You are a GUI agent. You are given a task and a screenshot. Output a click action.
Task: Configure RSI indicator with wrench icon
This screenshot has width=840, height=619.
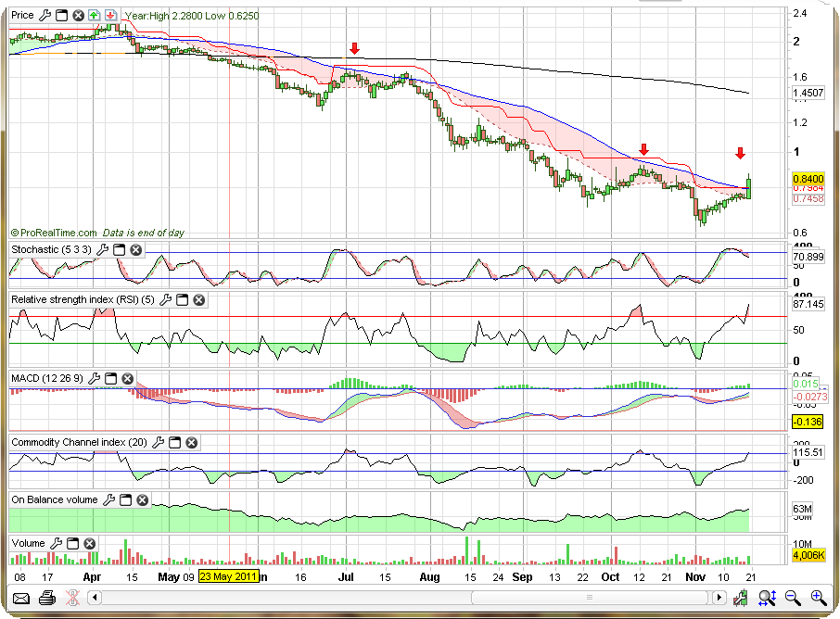165,300
